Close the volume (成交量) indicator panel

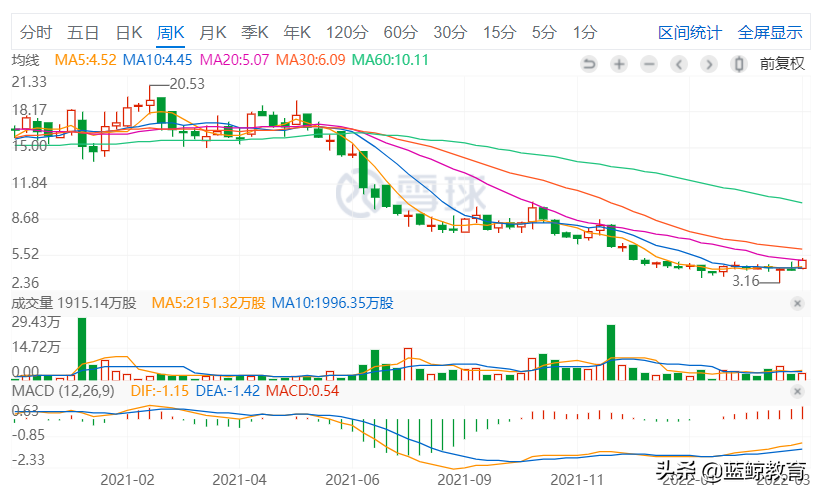[x=797, y=303]
